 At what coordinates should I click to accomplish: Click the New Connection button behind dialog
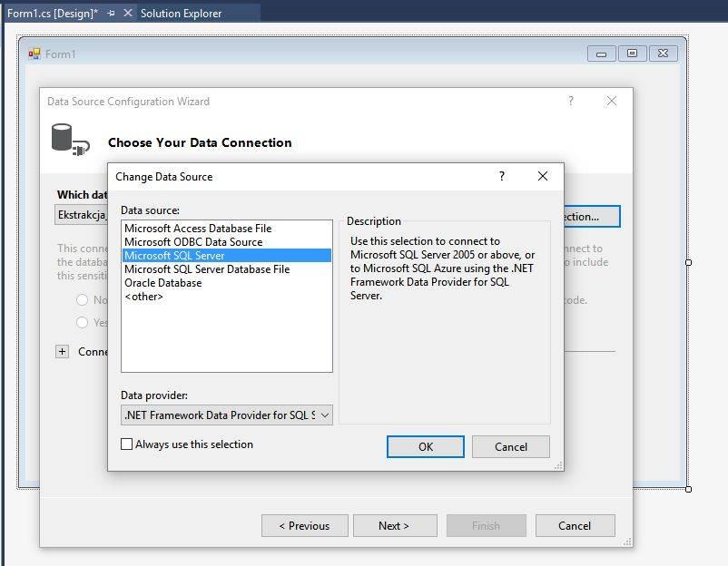pos(592,217)
